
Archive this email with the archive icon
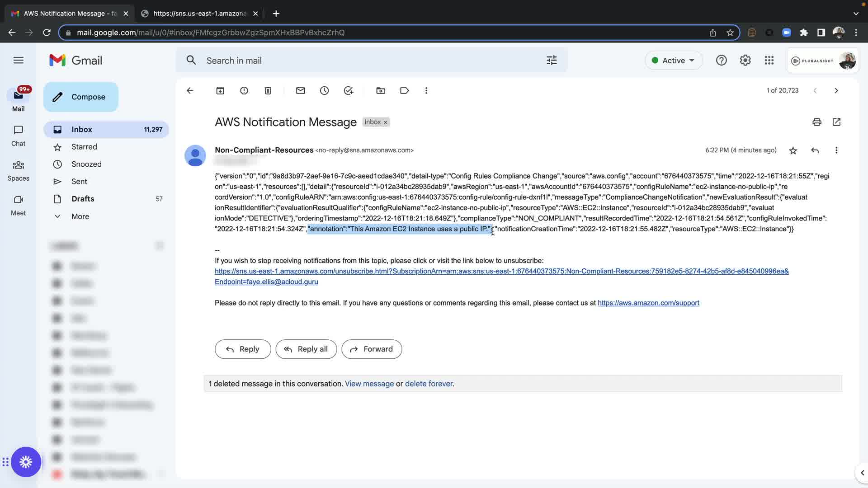pos(220,91)
